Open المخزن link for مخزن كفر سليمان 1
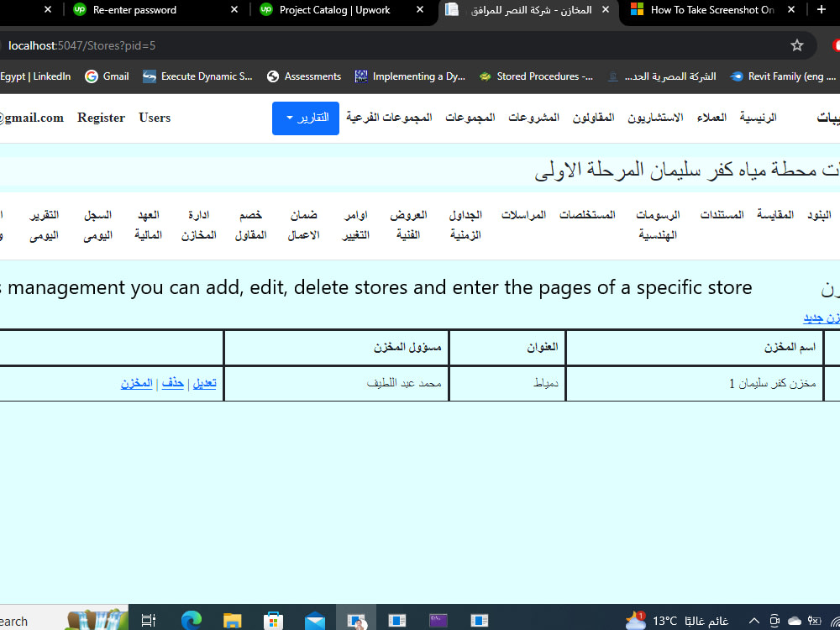 [137, 383]
